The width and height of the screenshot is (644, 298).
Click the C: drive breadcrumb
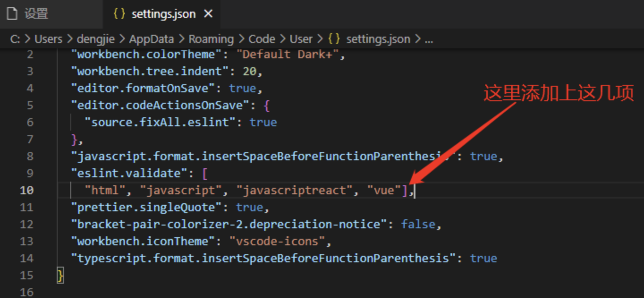(15, 39)
